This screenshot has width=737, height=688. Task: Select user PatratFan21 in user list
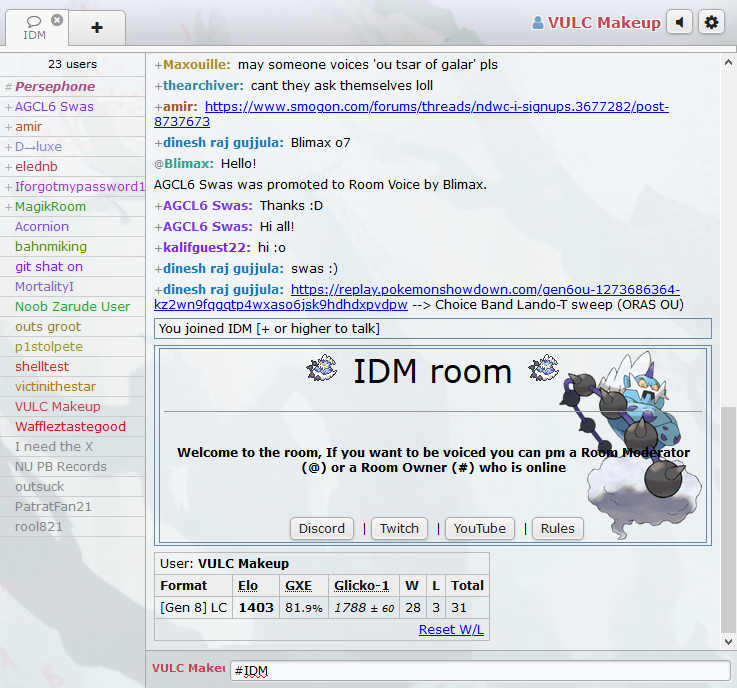(x=72, y=507)
